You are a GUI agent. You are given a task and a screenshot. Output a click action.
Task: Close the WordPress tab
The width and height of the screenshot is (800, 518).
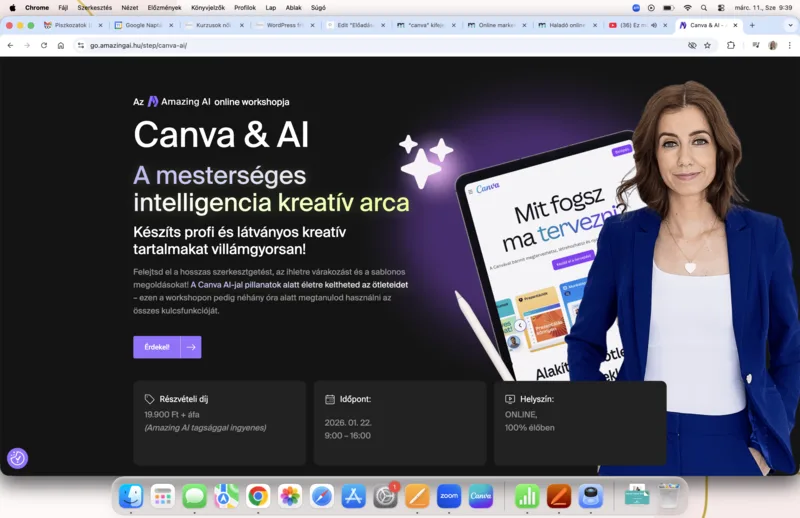[x=312, y=25]
